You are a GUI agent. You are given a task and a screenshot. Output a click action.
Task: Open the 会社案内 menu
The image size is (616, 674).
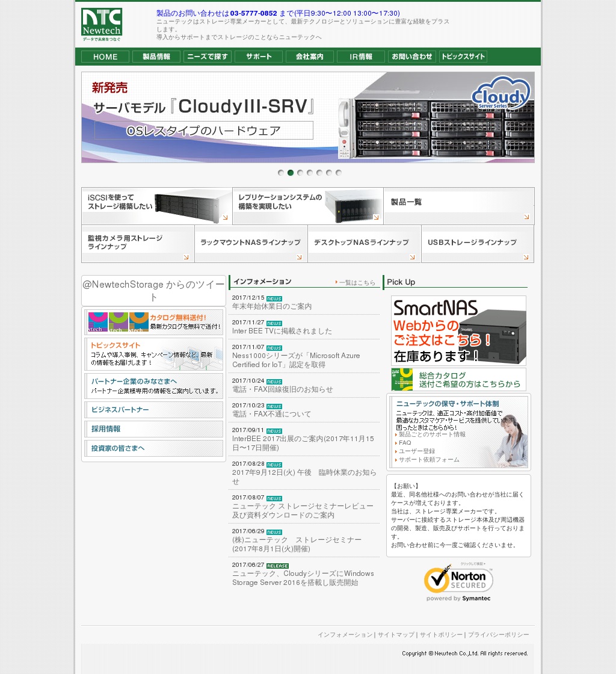[310, 57]
